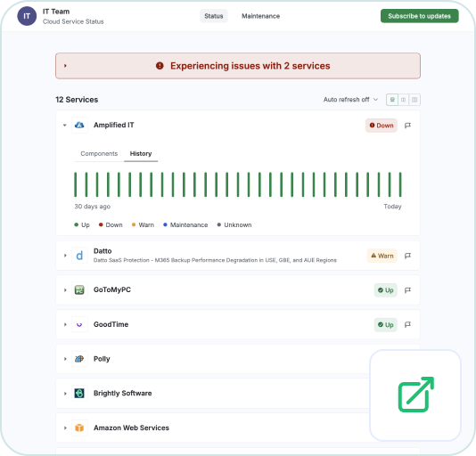
Task: Expand the Brightly Software service row
Action: 65,394
